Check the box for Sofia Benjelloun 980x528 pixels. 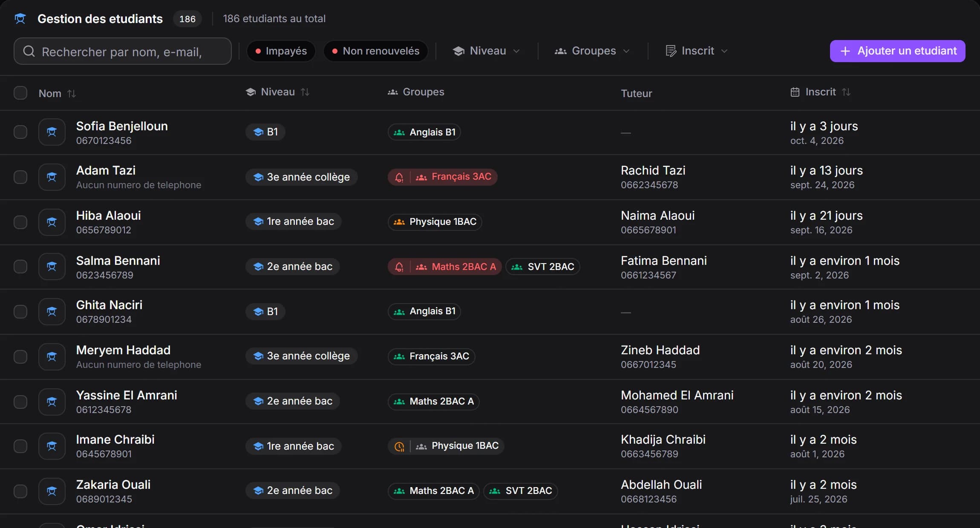(x=20, y=132)
